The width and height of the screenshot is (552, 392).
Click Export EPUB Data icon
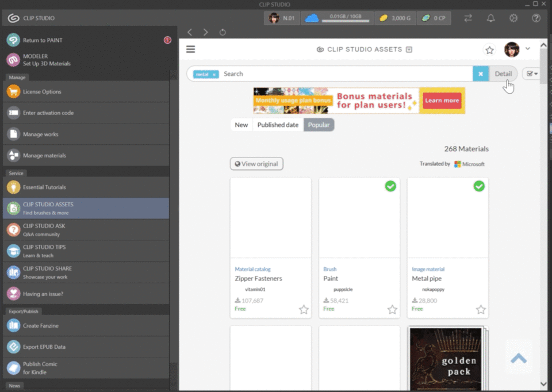click(13, 347)
